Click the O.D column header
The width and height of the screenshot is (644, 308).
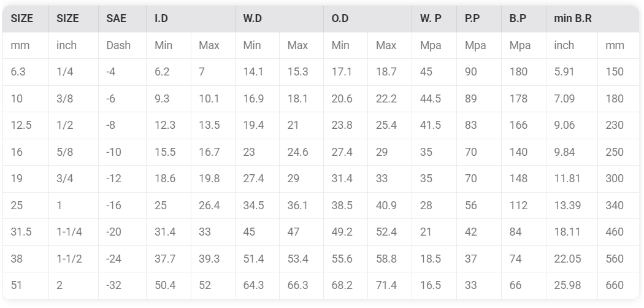tap(367, 18)
